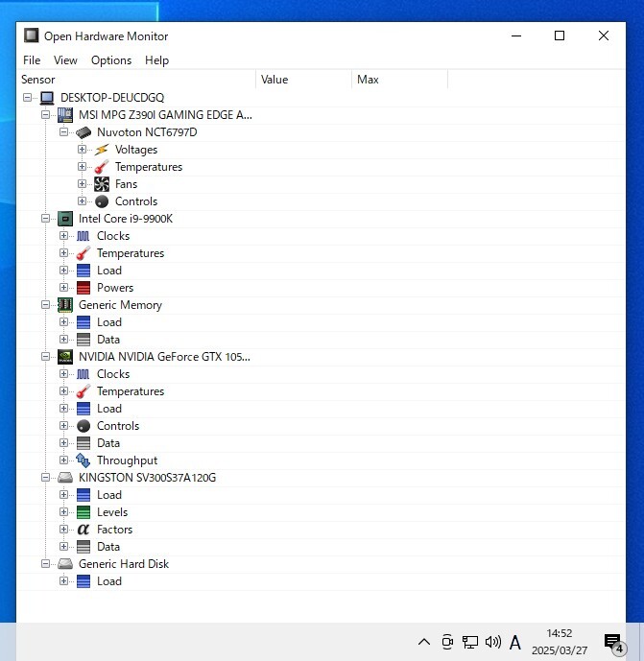Collapse the Nuvoton NCT6797D node
The width and height of the screenshot is (644, 661).
(x=63, y=132)
